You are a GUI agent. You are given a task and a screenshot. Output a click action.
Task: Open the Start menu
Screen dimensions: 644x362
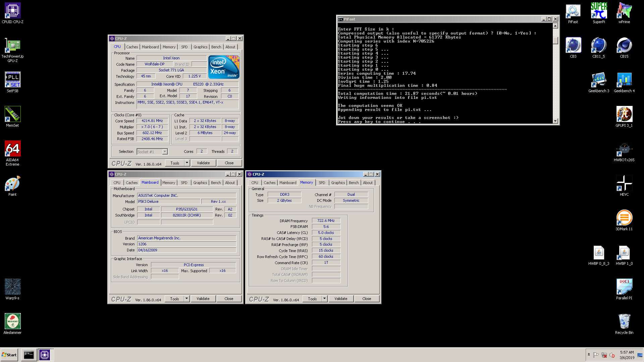coord(9,355)
